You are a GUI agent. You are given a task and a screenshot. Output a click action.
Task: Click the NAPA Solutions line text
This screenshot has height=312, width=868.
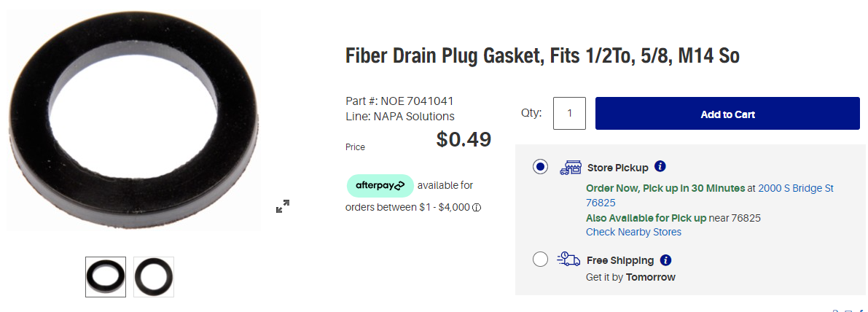414,117
